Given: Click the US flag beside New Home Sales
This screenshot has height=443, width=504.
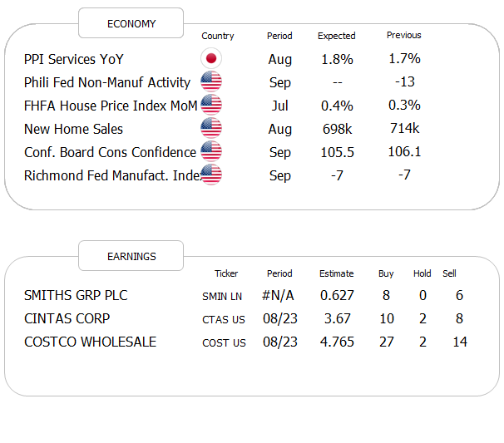Looking at the screenshot, I should (x=211, y=128).
